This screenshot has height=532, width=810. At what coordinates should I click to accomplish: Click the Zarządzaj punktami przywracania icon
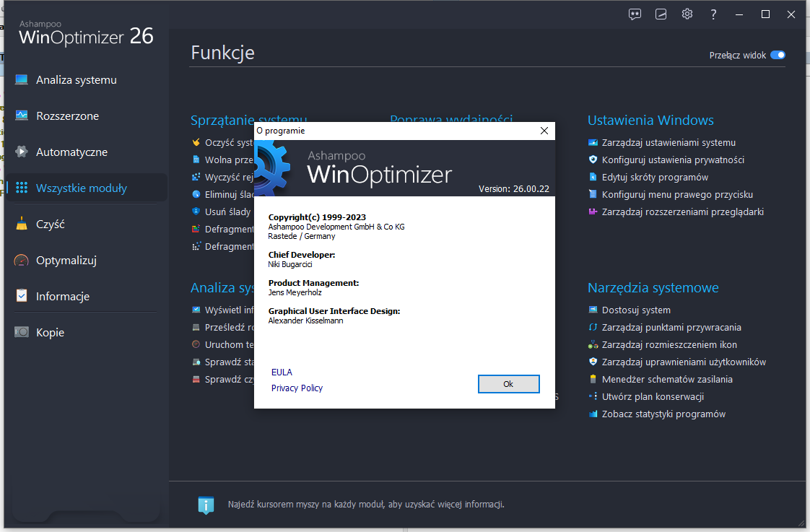coord(593,327)
